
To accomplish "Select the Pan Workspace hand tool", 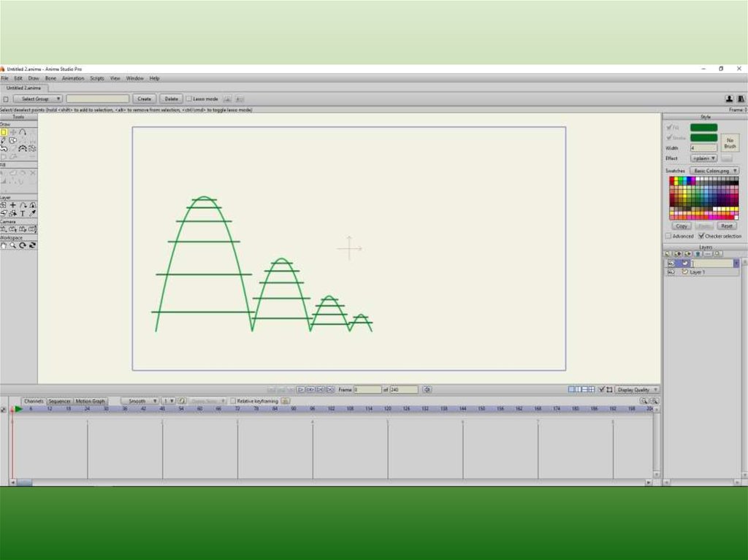I will (4, 245).
